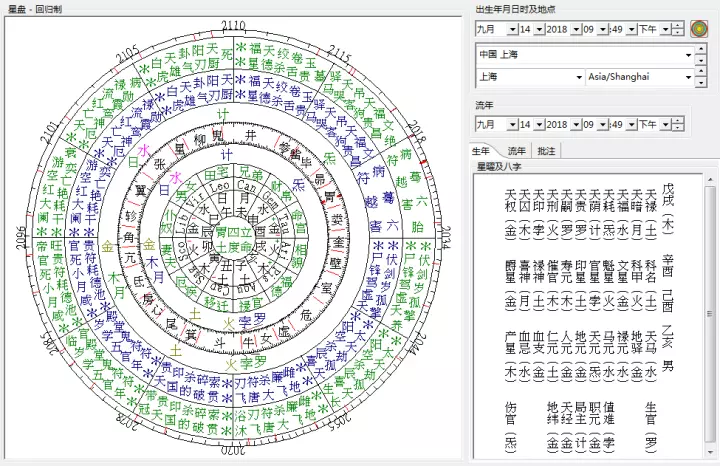
Task: Decrease birth time with spinner down arrow
Action: (677, 33)
